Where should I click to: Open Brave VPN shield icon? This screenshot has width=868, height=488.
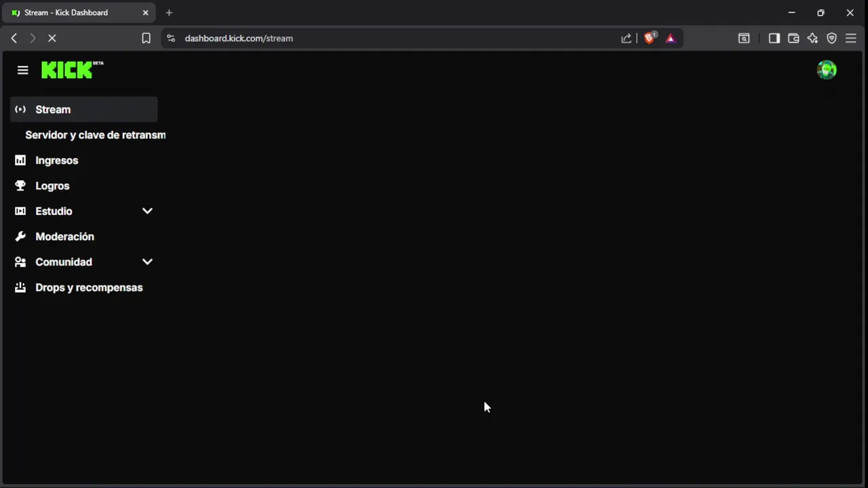pyautogui.click(x=832, y=38)
